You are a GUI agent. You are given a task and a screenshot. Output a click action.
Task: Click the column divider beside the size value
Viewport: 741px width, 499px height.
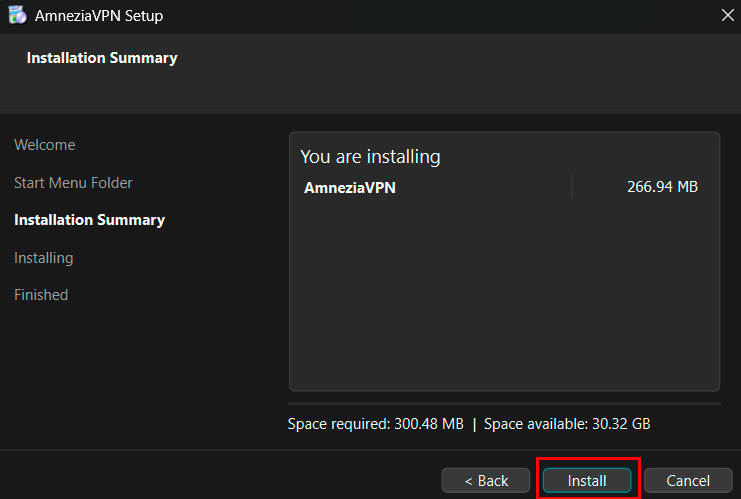(x=572, y=187)
